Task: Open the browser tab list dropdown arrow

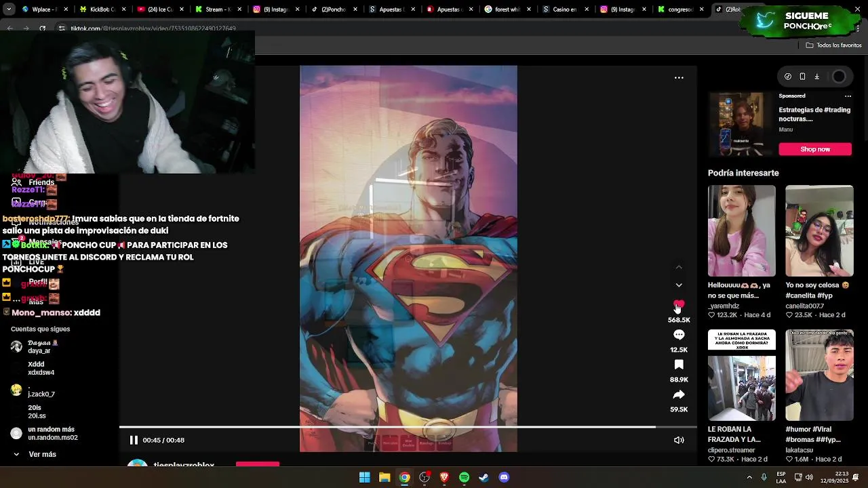Action: point(7,9)
